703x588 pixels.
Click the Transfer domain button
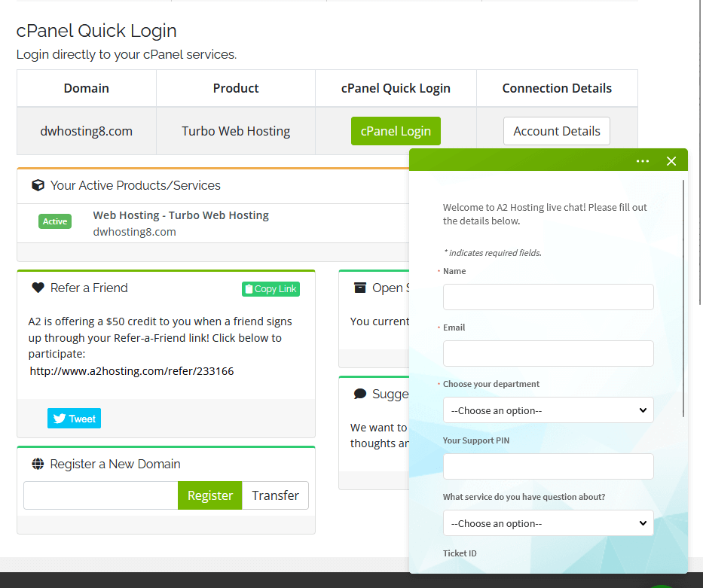275,495
